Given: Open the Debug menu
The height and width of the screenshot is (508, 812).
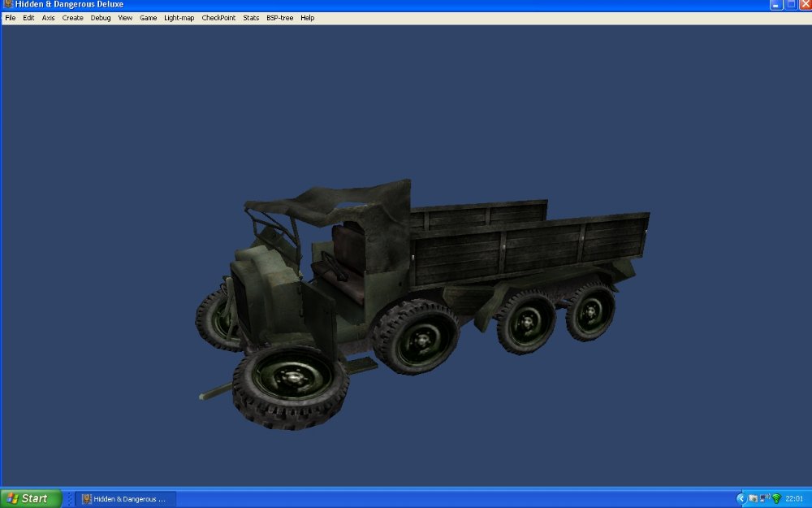Looking at the screenshot, I should click(x=101, y=18).
